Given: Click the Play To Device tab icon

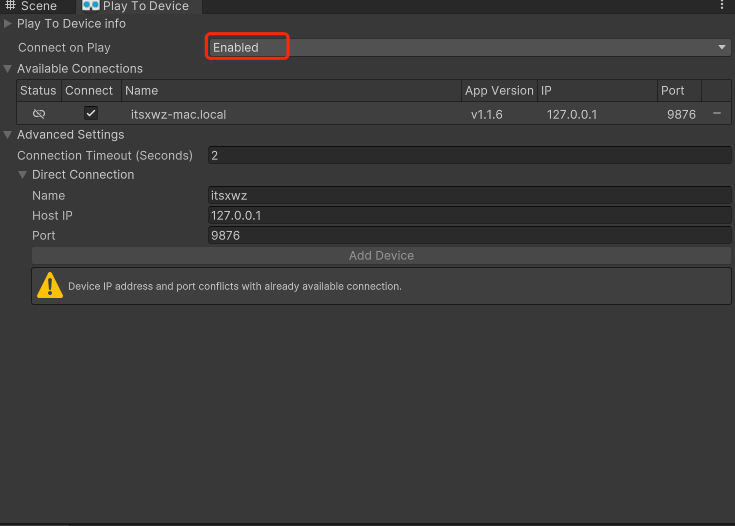Looking at the screenshot, I should pos(91,6).
